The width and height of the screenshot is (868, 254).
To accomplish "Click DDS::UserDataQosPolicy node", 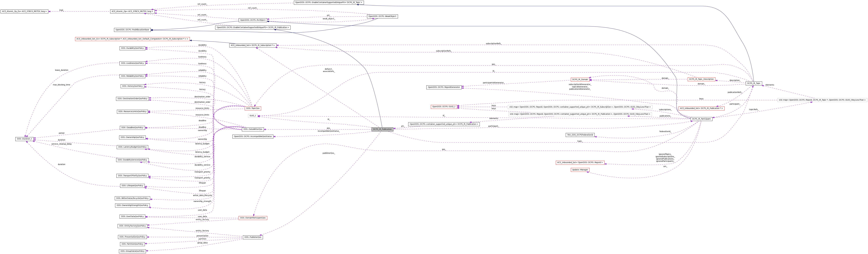I will [x=132, y=217].
